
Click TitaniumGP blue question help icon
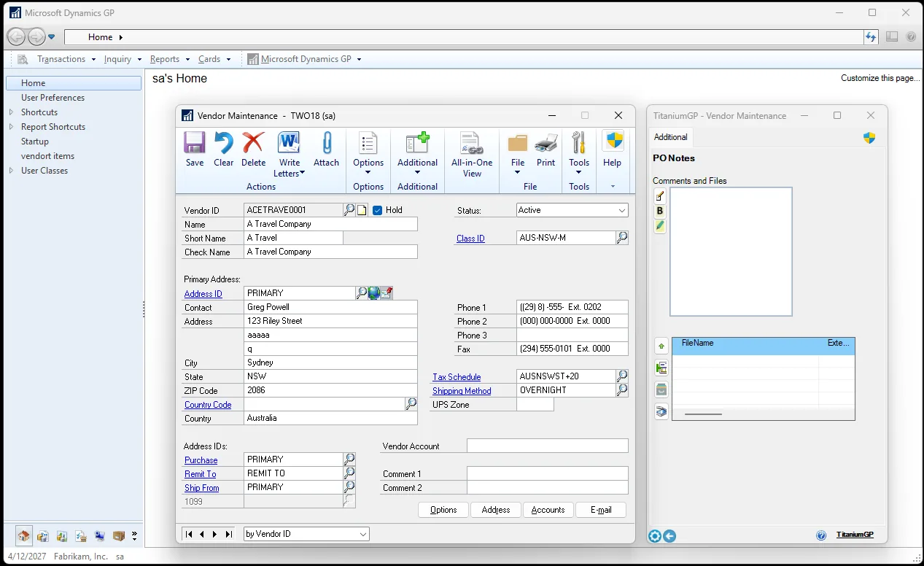pos(821,535)
